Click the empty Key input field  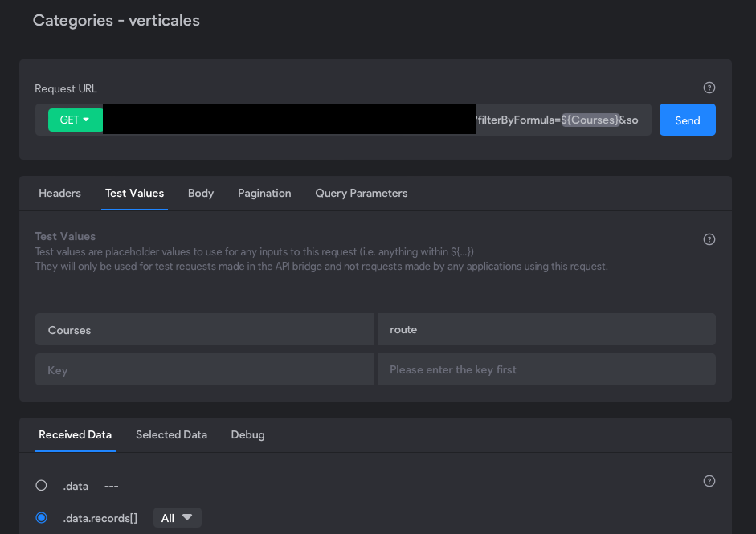204,369
